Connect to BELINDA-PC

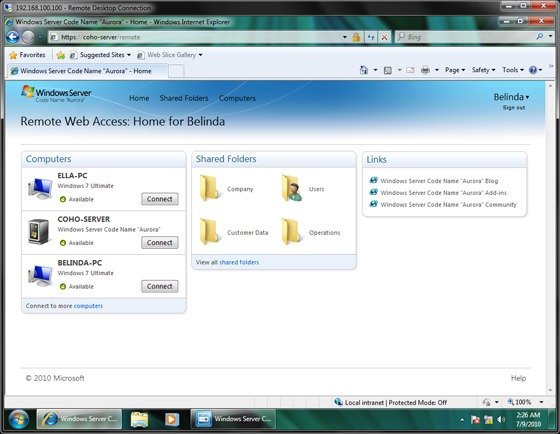tap(160, 286)
